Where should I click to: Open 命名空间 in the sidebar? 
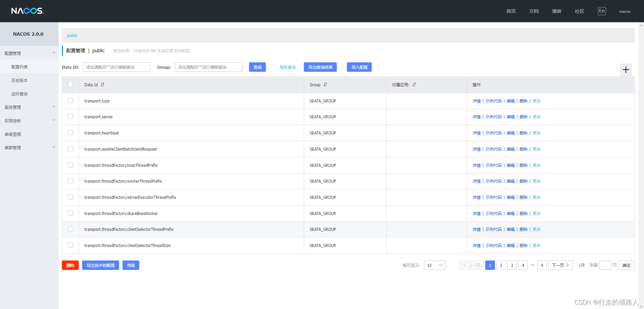13,134
